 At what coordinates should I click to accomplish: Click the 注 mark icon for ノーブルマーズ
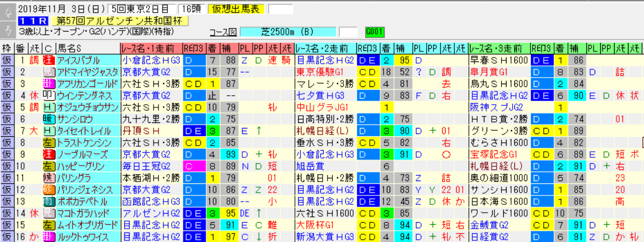click(x=48, y=155)
